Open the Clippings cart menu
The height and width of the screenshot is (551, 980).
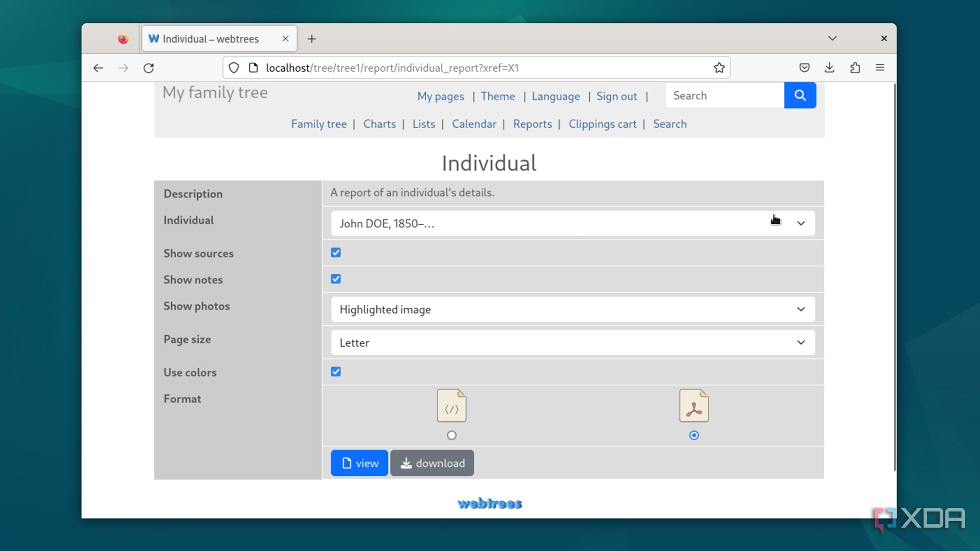tap(602, 124)
